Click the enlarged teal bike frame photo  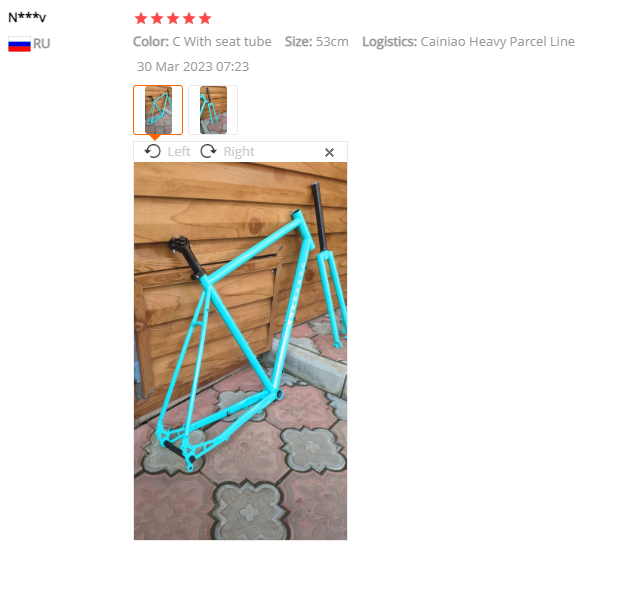(x=240, y=351)
